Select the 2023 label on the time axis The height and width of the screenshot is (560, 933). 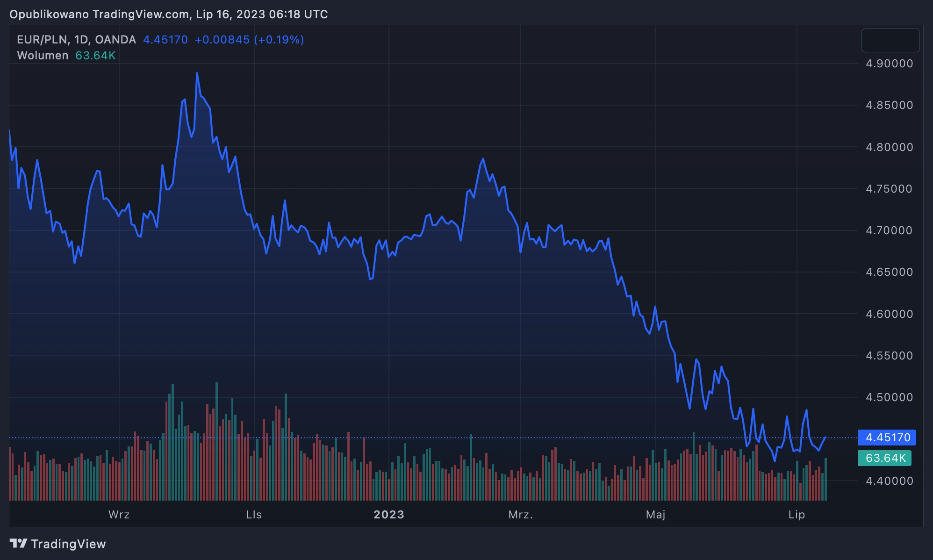tap(389, 515)
